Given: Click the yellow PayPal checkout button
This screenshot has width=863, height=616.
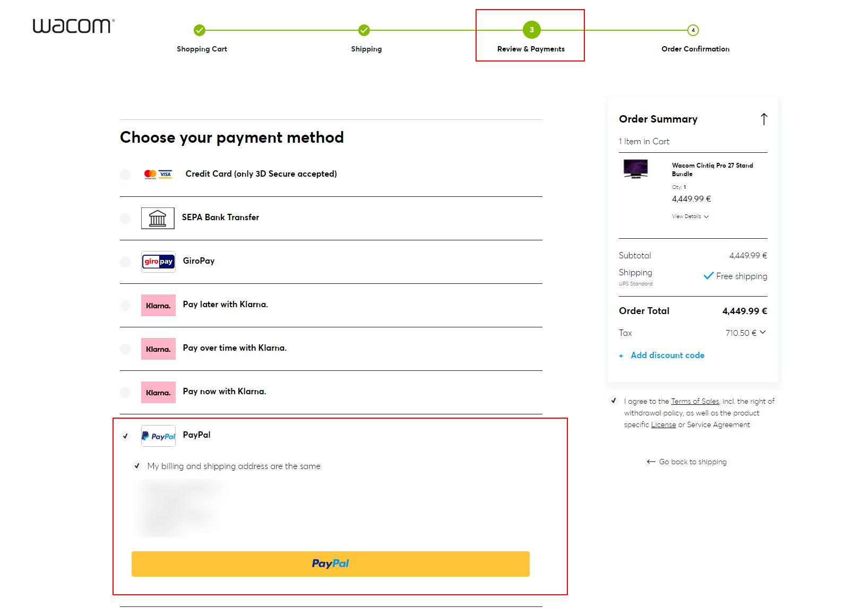Looking at the screenshot, I should (x=331, y=563).
